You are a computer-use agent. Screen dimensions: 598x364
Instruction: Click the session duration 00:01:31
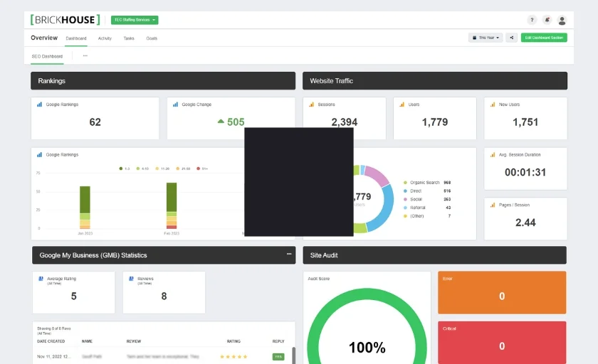click(525, 173)
